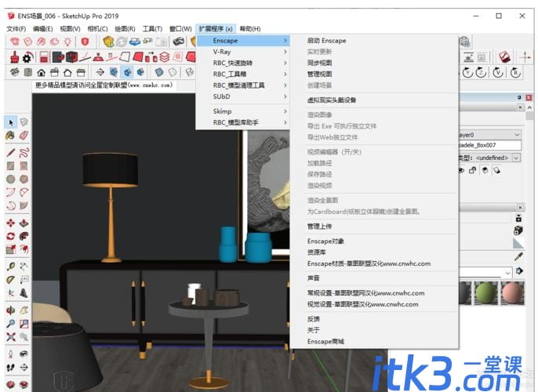Open the 文件(F) menu

[16, 29]
